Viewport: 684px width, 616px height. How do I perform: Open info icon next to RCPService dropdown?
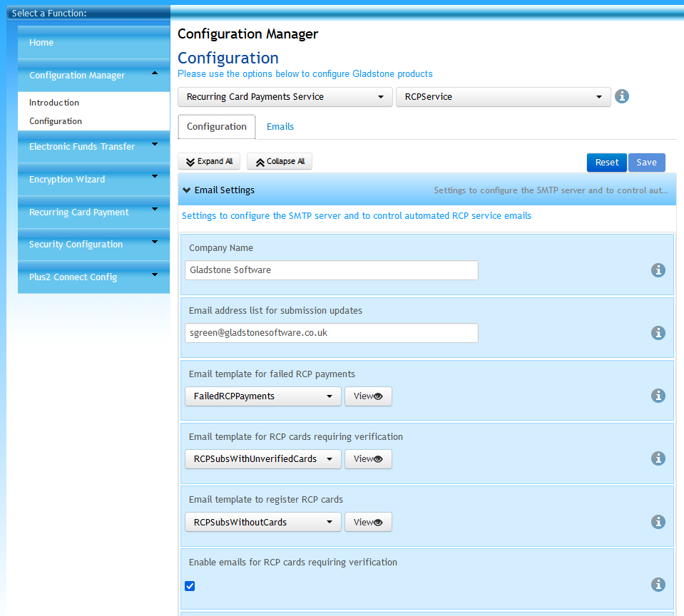point(622,96)
